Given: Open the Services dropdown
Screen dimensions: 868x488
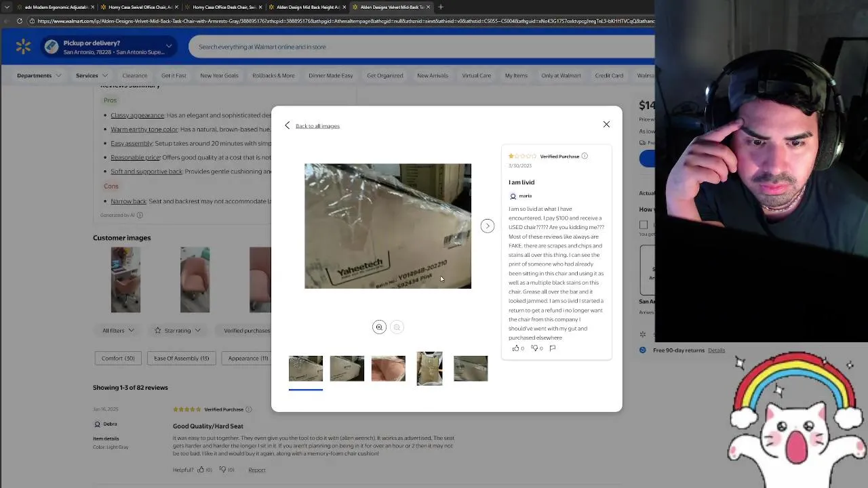Looking at the screenshot, I should [x=92, y=75].
